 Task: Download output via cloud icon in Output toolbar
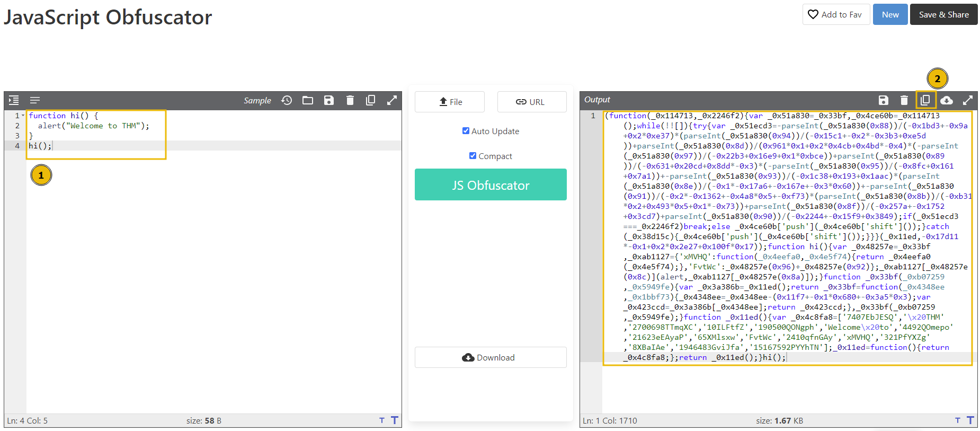[x=947, y=100]
